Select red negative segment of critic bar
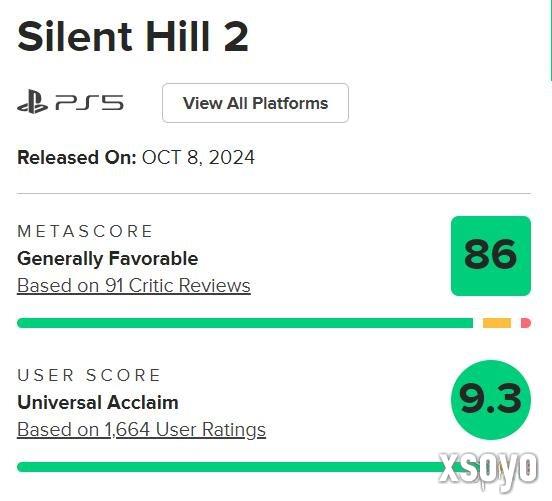Screen dimensions: 552x501 (526, 323)
